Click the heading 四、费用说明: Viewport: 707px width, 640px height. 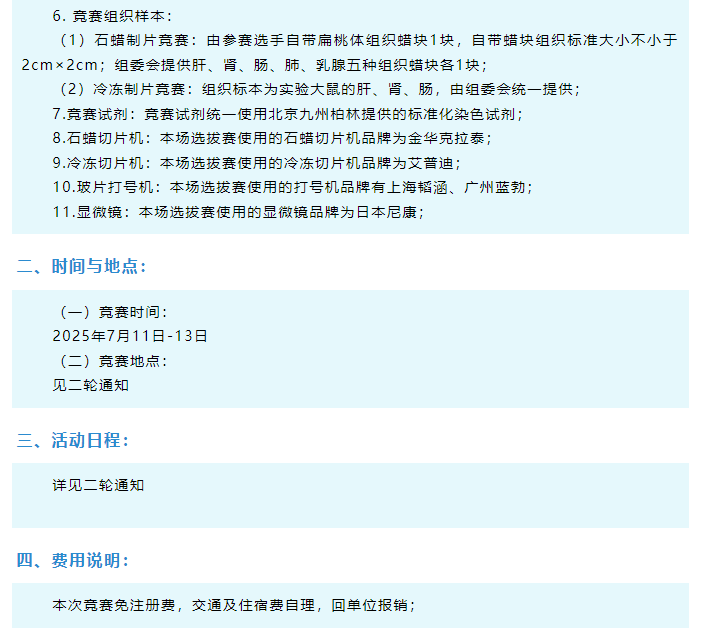pos(73,560)
